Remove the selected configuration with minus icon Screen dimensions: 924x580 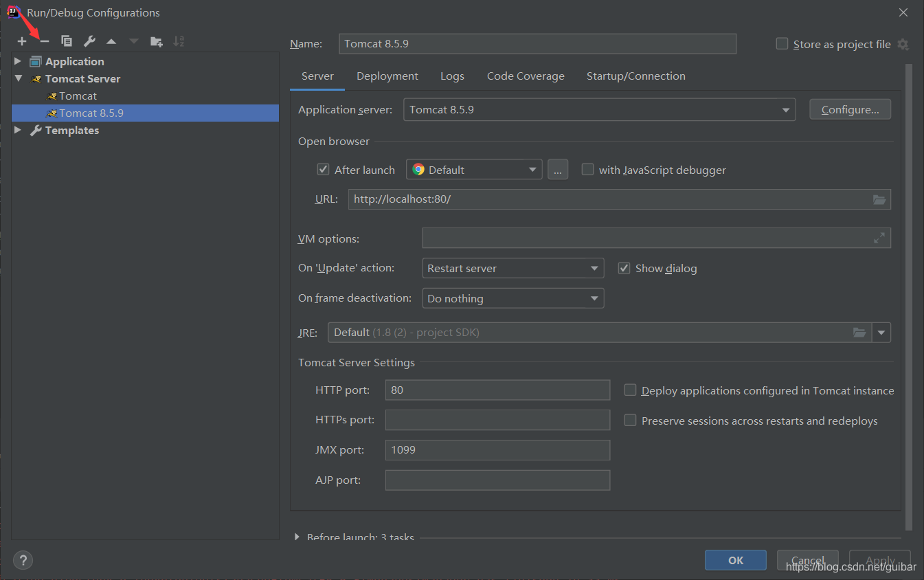(x=45, y=42)
